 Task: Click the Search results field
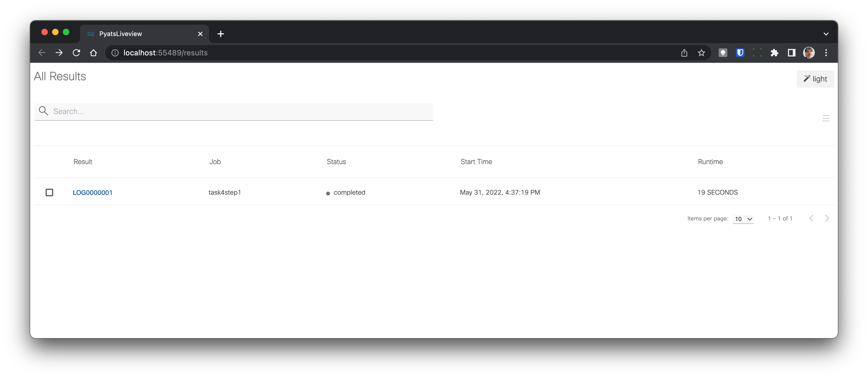[233, 111]
